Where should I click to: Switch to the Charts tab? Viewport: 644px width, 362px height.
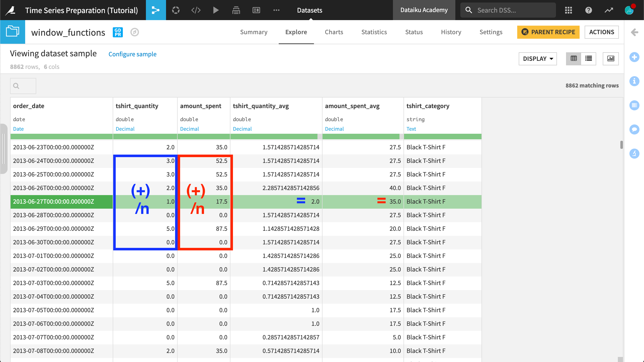point(334,32)
